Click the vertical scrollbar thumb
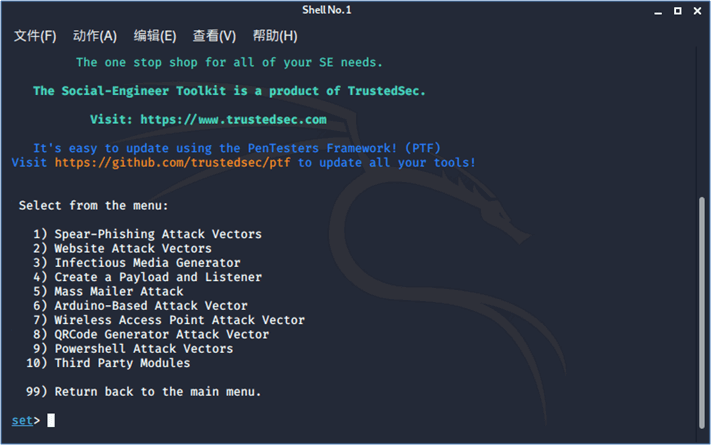 701,312
